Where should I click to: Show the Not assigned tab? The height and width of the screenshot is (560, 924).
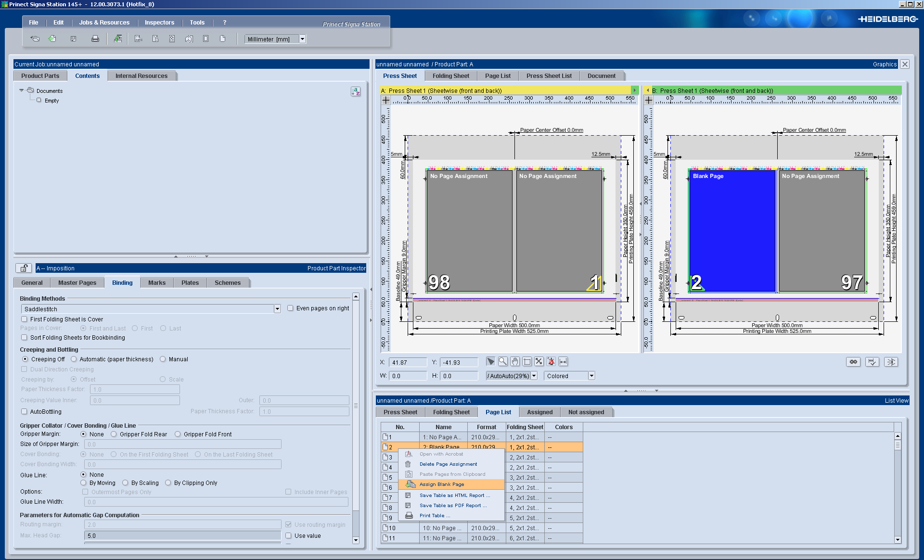(586, 412)
